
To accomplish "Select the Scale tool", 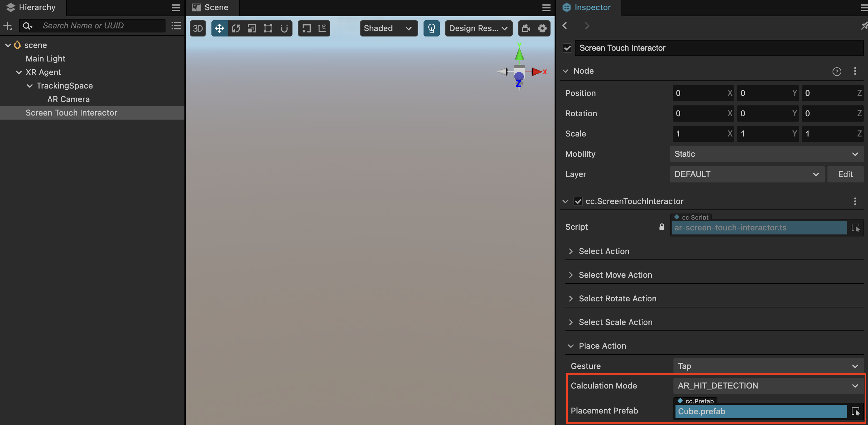I will coord(251,28).
